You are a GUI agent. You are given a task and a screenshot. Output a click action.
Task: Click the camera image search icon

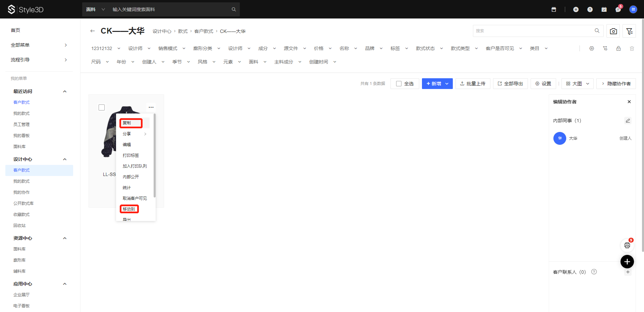(613, 31)
